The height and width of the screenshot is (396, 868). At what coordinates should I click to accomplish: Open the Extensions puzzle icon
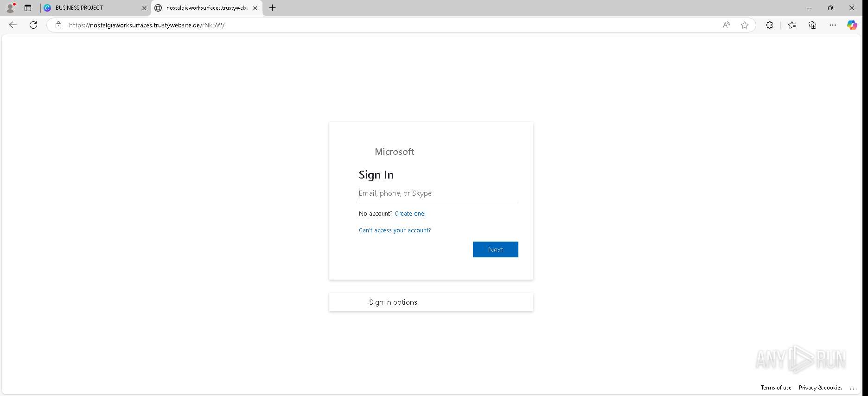pyautogui.click(x=769, y=25)
